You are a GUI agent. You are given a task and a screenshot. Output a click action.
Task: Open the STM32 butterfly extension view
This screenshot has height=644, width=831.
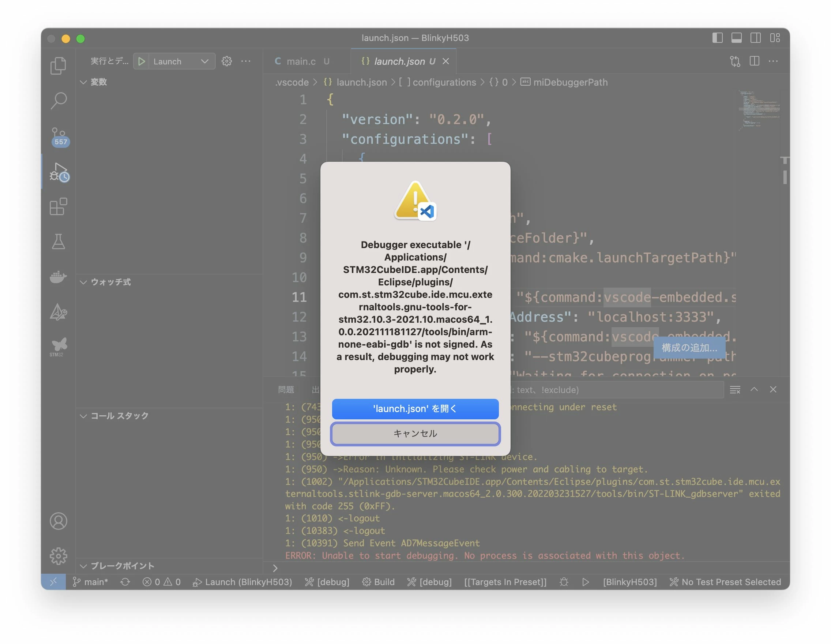tap(58, 347)
